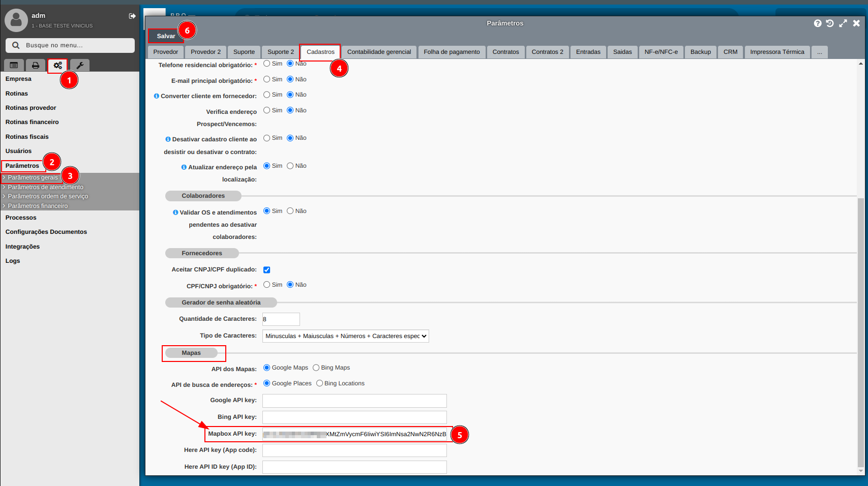868x486 pixels.
Task: Expand Parâmetros de atendimento submenu item
Action: [x=45, y=187]
